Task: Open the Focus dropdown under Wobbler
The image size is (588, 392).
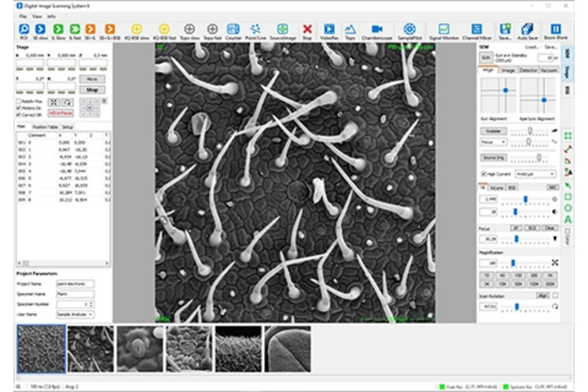Action: point(493,142)
